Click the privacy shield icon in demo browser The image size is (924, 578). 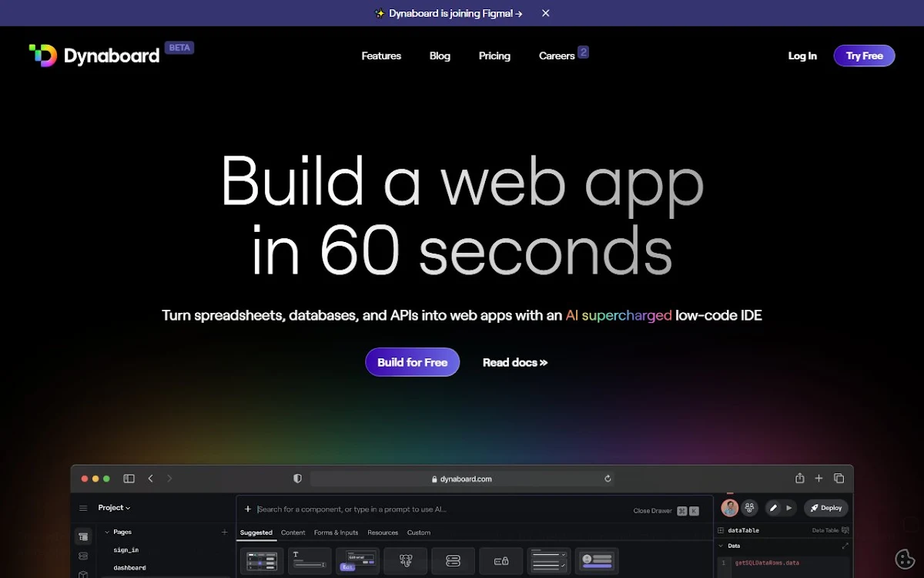tap(297, 479)
